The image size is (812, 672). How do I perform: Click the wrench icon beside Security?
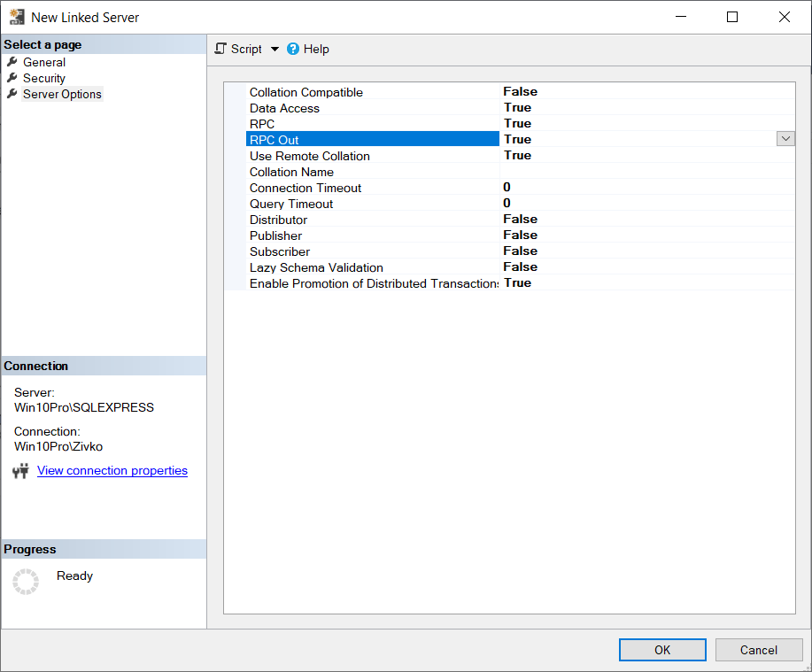[11, 78]
